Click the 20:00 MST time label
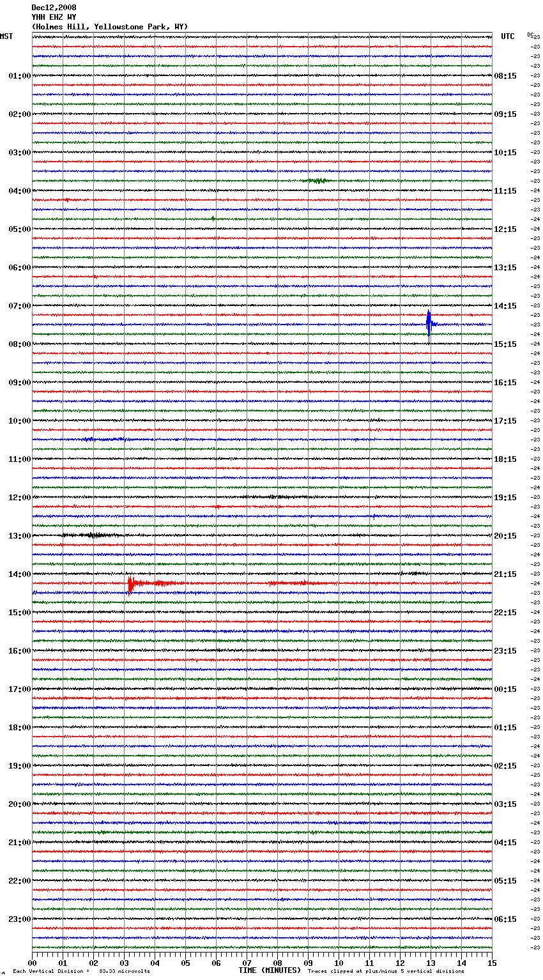Image resolution: width=543 pixels, height=980 pixels. [19, 804]
